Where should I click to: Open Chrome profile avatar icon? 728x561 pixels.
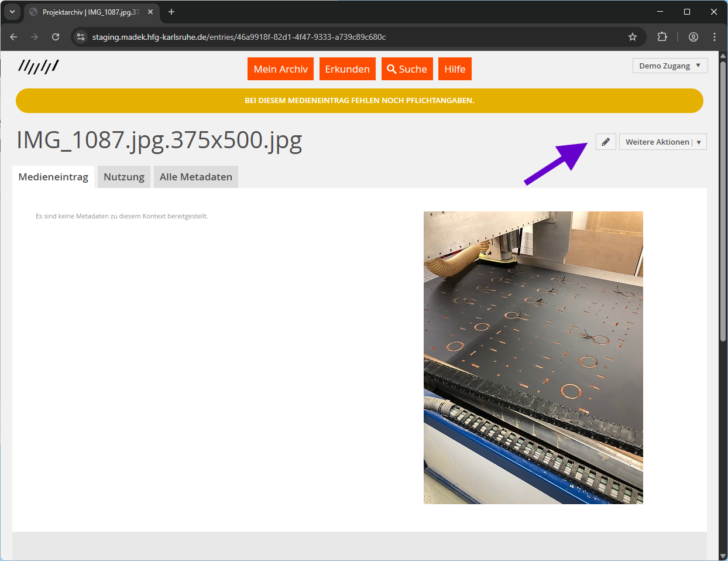[693, 37]
